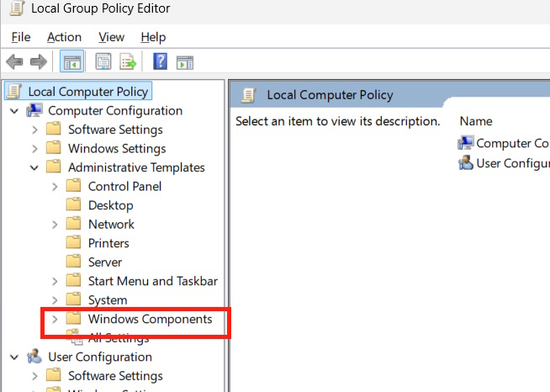Expand the Network node
Screen dimensions: 550x392
55,225
